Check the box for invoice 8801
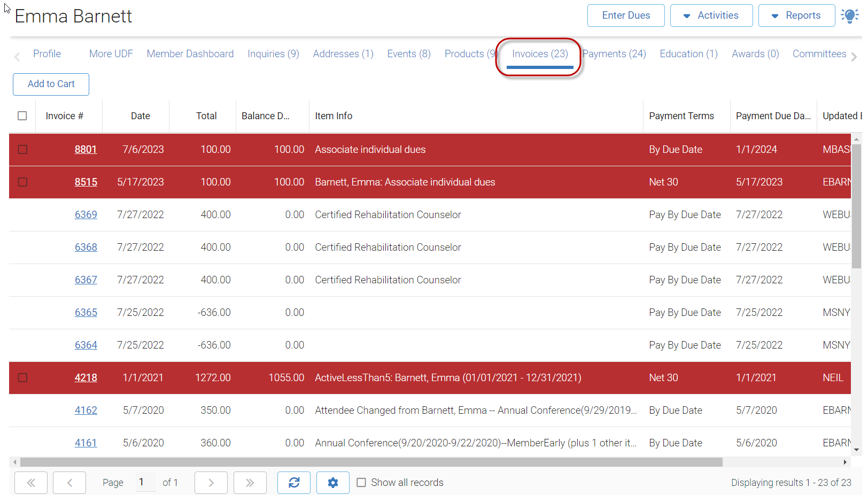Image resolution: width=868 pixels, height=495 pixels. tap(22, 150)
